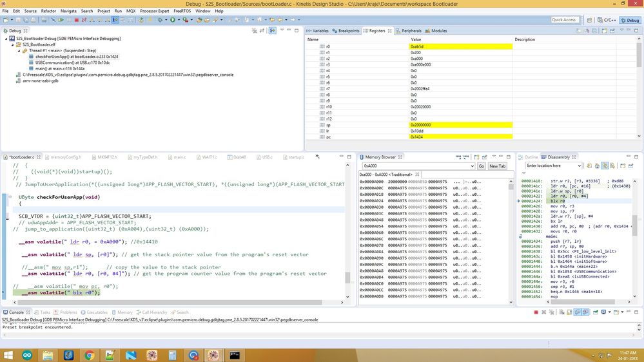
Task: Switch to the Breakpoints tab
Action: pyautogui.click(x=346, y=31)
